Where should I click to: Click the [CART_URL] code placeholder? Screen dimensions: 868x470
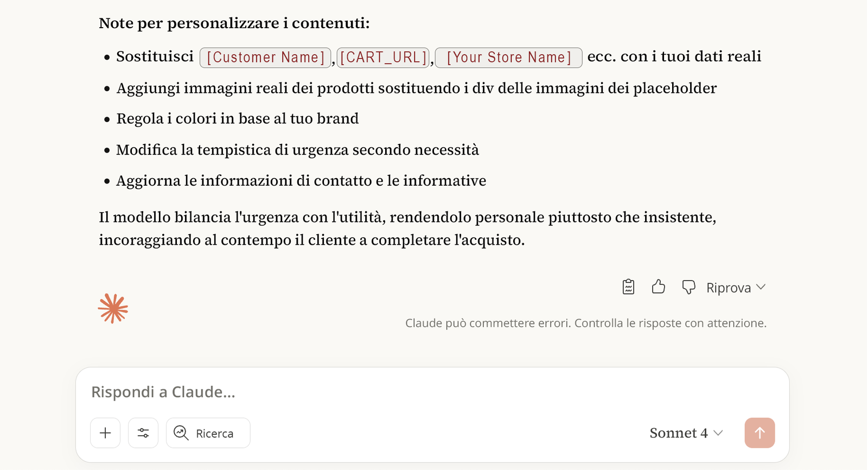383,58
